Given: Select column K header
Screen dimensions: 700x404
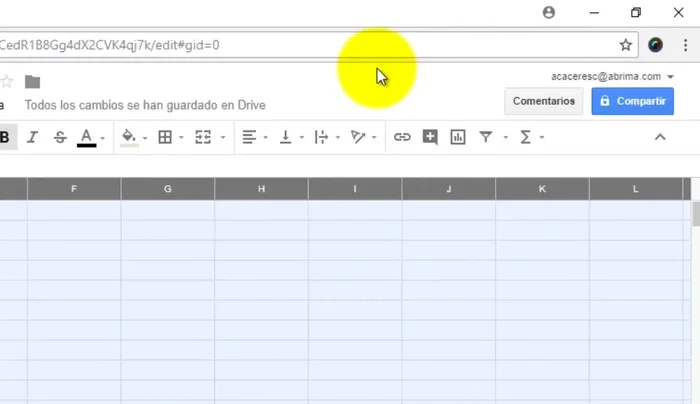Looking at the screenshot, I should click(542, 189).
